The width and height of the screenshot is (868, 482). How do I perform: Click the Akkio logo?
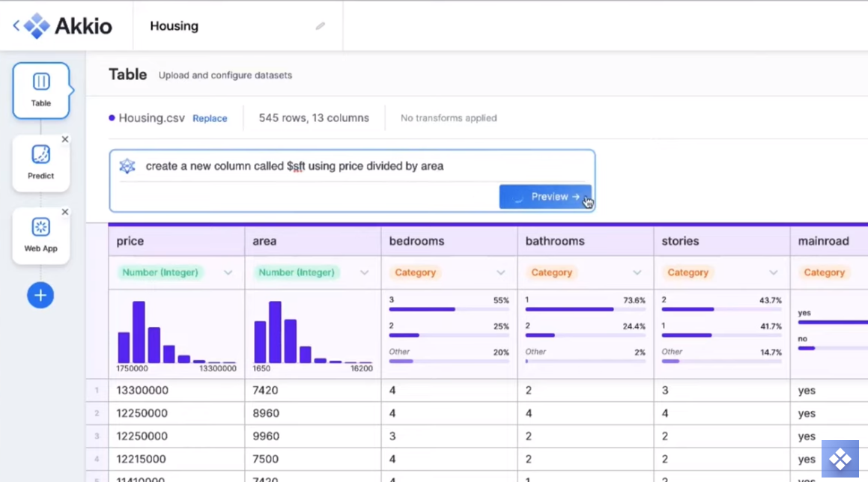68,26
